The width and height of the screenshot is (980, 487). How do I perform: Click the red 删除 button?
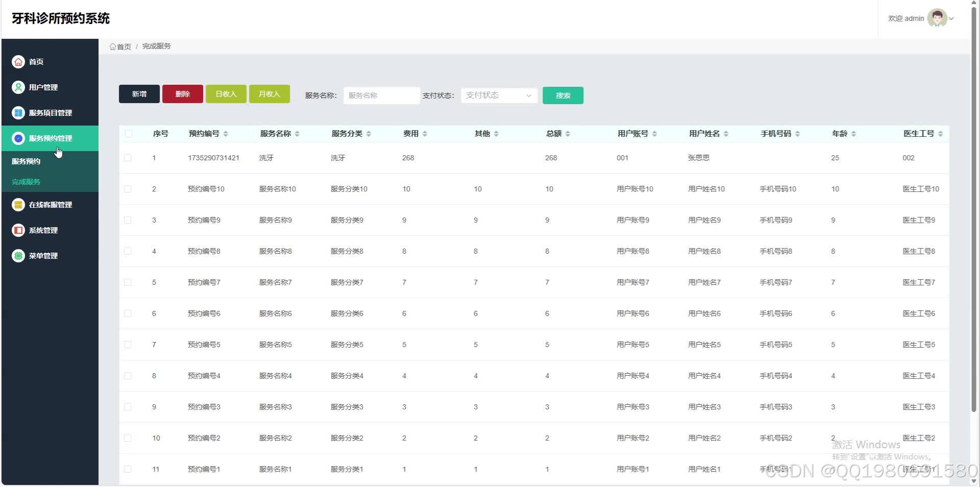[183, 94]
